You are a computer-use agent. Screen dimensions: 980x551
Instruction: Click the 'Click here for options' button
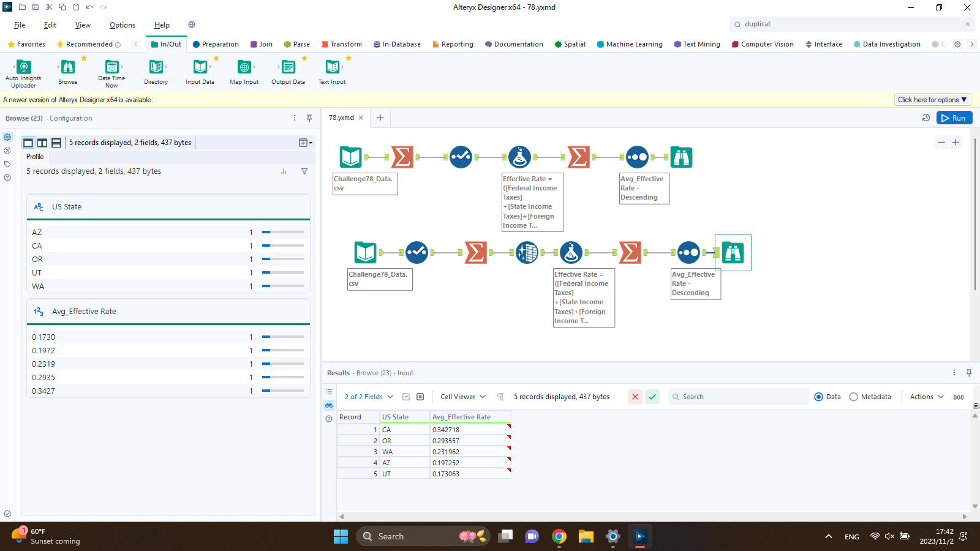pyautogui.click(x=932, y=100)
